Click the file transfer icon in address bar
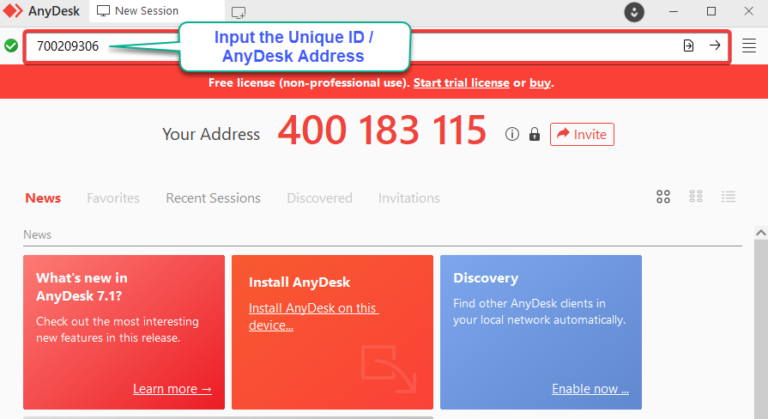This screenshot has height=419, width=768. [688, 46]
